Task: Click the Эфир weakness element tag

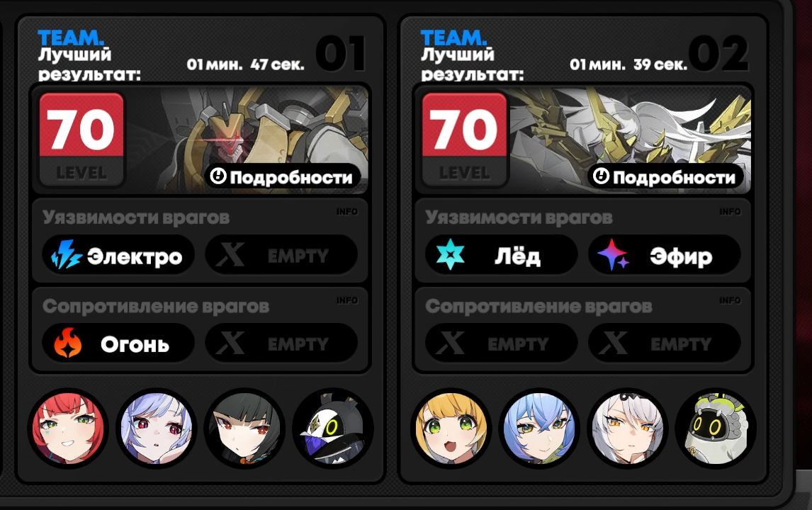Action: click(x=665, y=255)
